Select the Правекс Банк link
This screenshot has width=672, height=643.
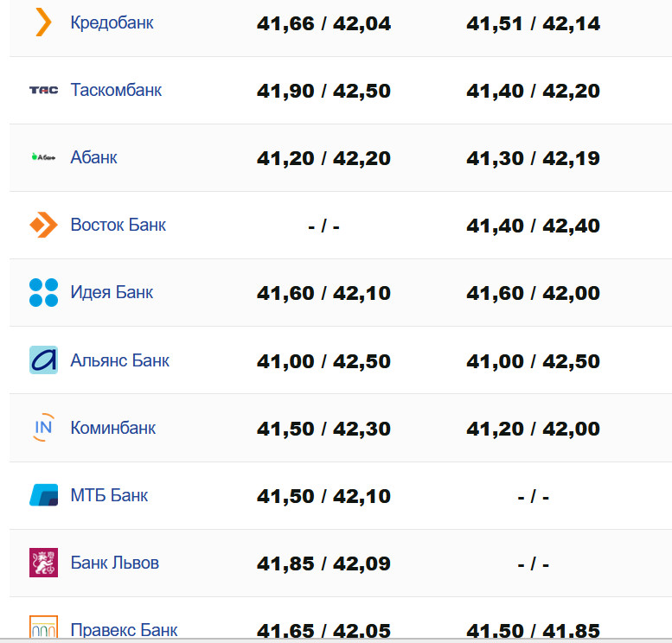[x=124, y=629]
